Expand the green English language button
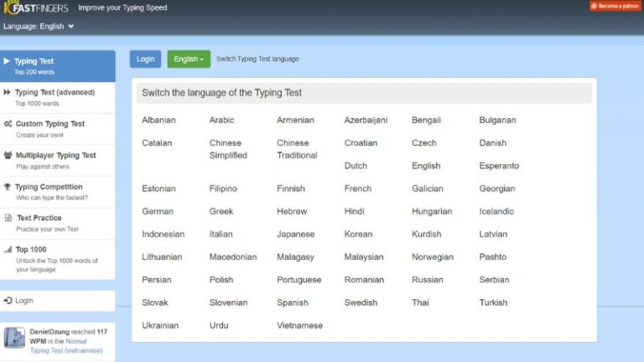The image size is (644, 362). pyautogui.click(x=189, y=59)
